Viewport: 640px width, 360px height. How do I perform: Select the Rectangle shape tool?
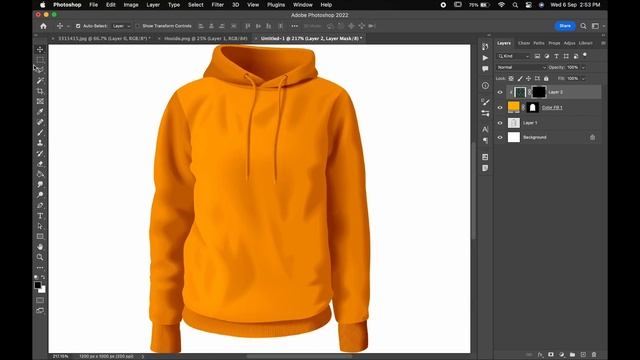point(40,236)
